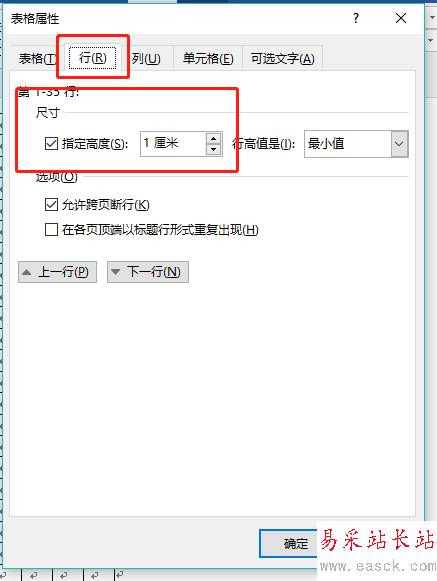The height and width of the screenshot is (581, 437).
Task: Click topmost dropdown arrow behind dialog's right edge
Action: pyautogui.click(x=431, y=17)
